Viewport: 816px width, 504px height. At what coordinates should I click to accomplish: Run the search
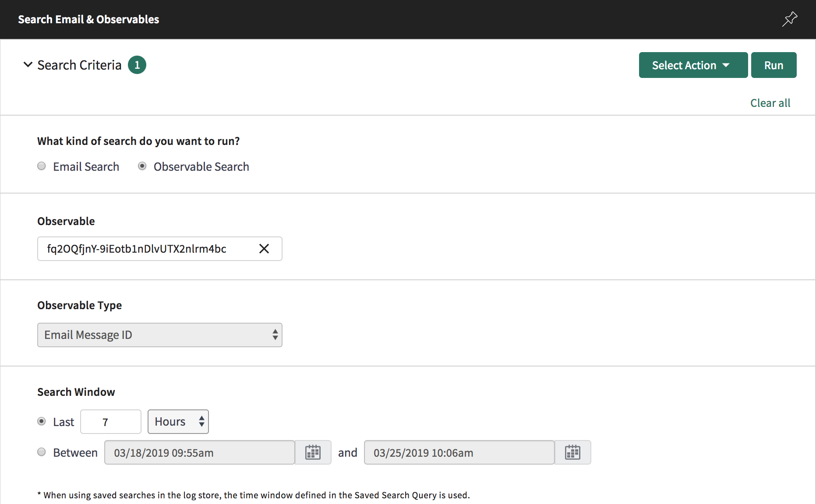(774, 65)
